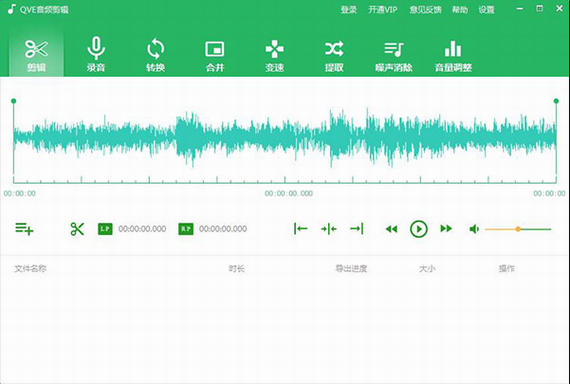Click the left point time field
This screenshot has width=570, height=384.
[x=142, y=229]
